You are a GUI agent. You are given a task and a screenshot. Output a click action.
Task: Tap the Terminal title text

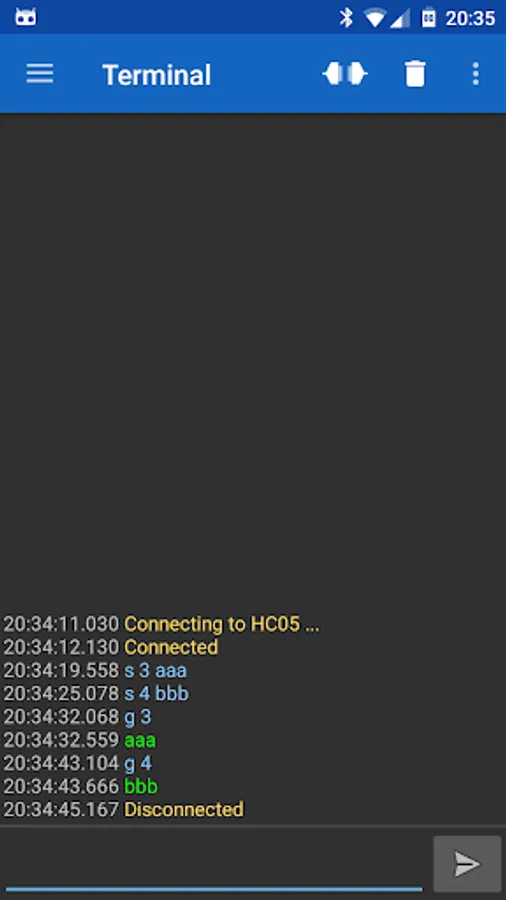pos(157,75)
